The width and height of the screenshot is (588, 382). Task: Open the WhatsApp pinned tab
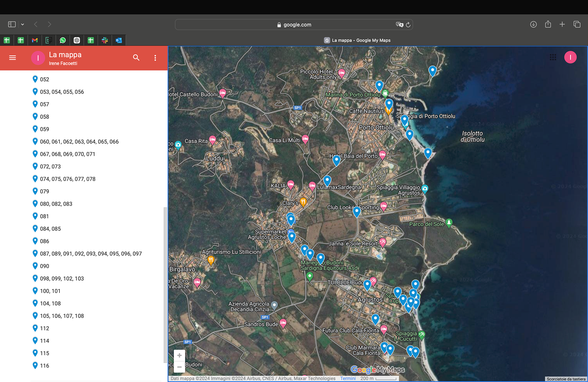click(63, 40)
